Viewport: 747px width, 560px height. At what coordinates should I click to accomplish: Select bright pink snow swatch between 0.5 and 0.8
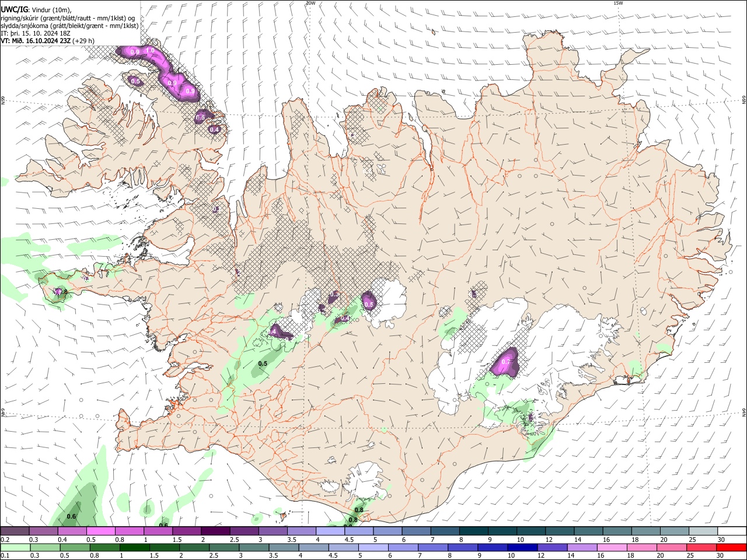100,531
